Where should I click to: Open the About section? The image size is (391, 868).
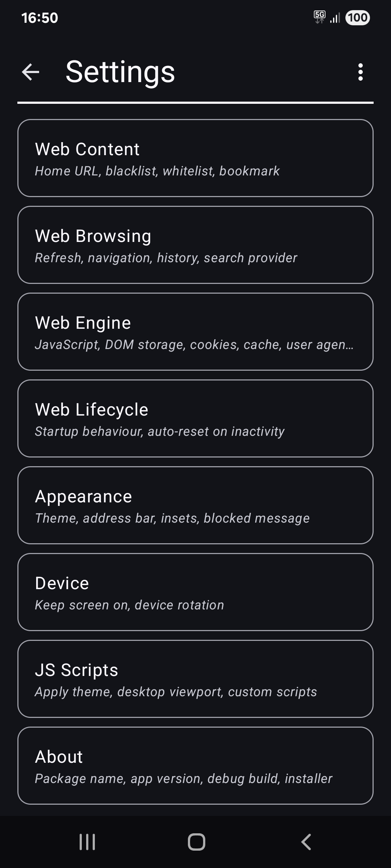[195, 766]
